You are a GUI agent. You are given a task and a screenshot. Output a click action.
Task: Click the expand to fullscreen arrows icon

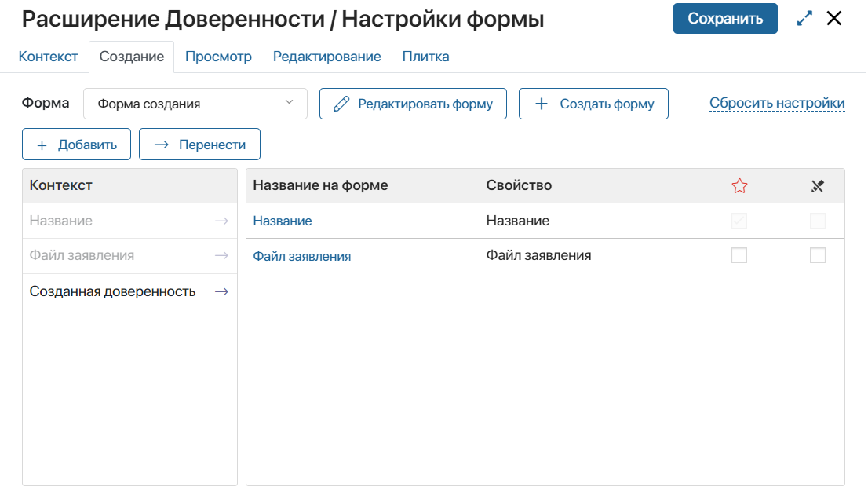(804, 19)
